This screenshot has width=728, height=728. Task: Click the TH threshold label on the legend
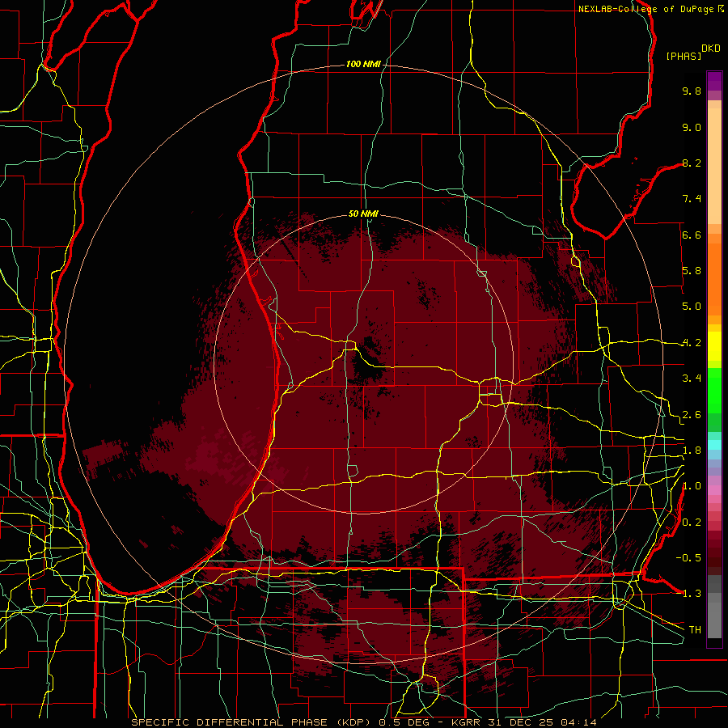click(695, 630)
